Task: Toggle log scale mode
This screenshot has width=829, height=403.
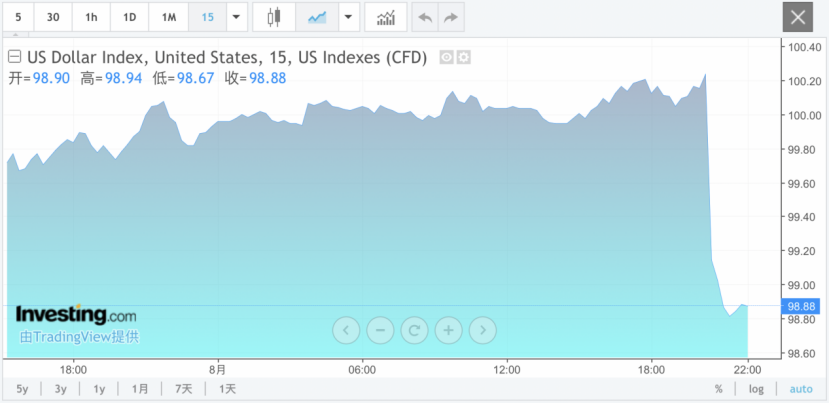Action: click(756, 389)
